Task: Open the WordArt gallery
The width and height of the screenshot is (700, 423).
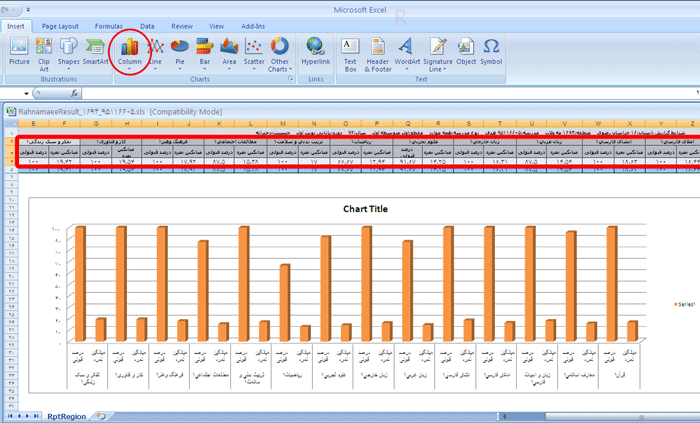Action: [407, 54]
